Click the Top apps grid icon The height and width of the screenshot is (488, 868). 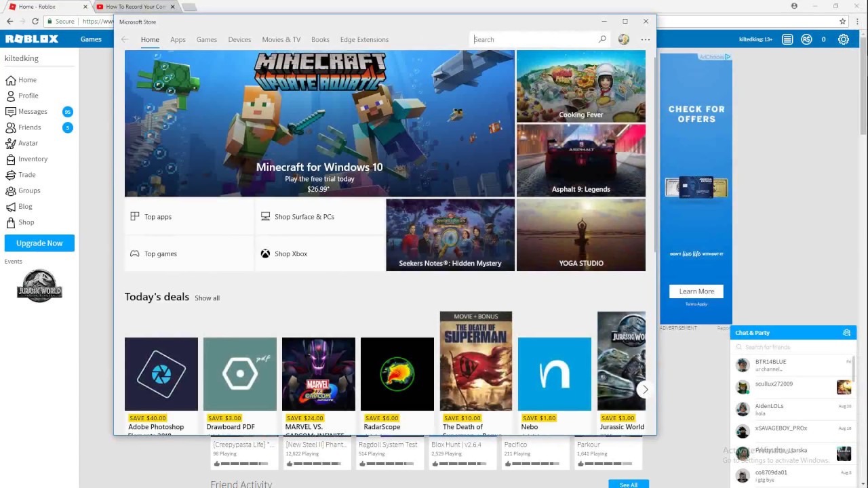tap(135, 217)
